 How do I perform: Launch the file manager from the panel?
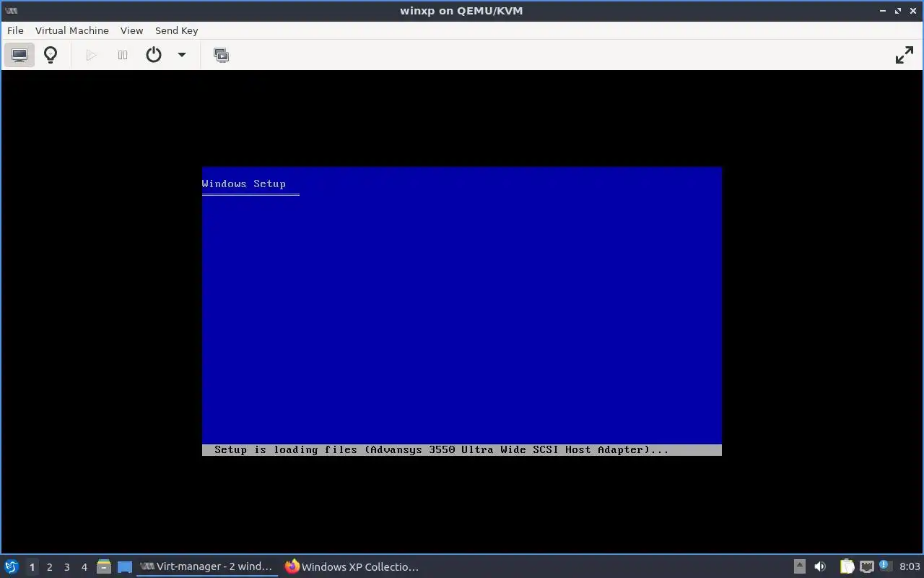pyautogui.click(x=104, y=566)
